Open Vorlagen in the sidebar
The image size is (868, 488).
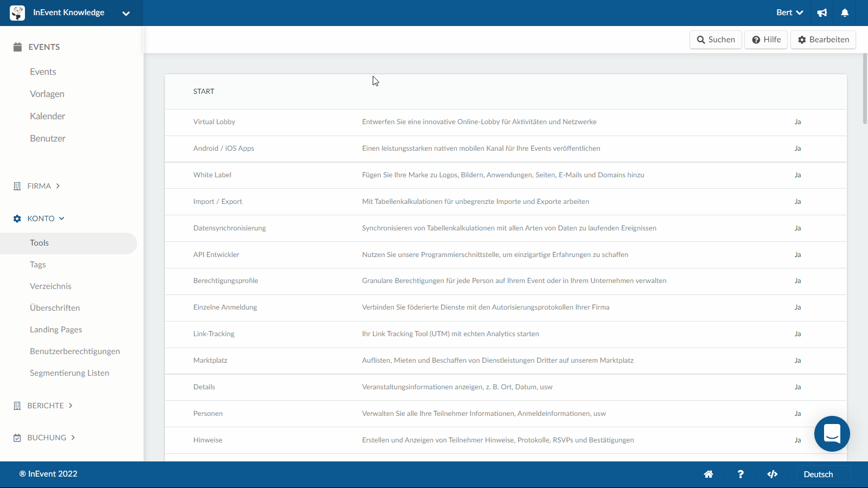[47, 94]
